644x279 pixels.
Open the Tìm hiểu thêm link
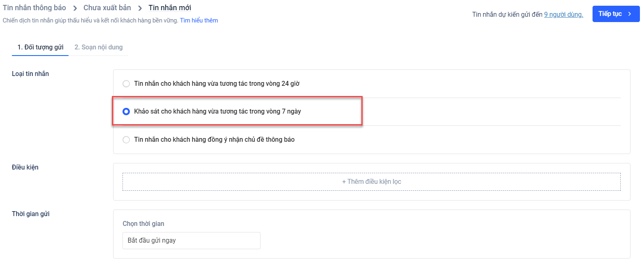[x=199, y=20]
